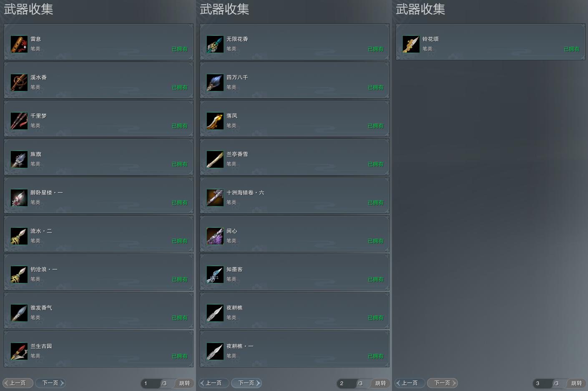
Task: Click the 兰生古园 weapon icon
Action: click(19, 351)
